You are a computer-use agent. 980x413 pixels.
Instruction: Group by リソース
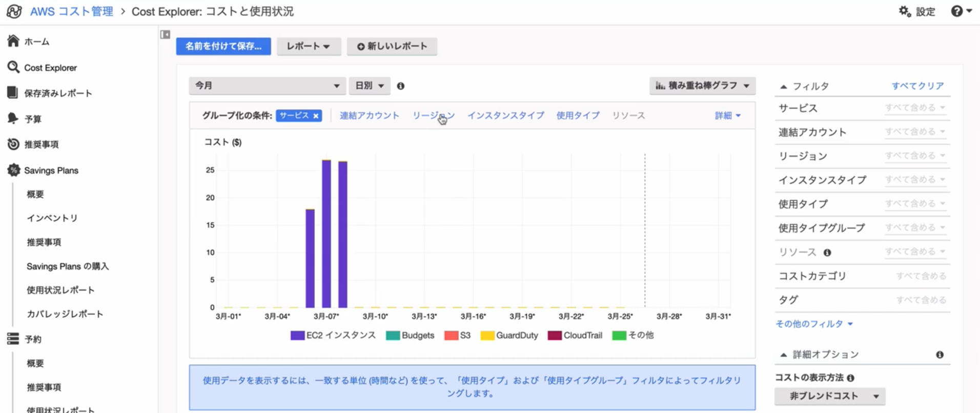629,116
